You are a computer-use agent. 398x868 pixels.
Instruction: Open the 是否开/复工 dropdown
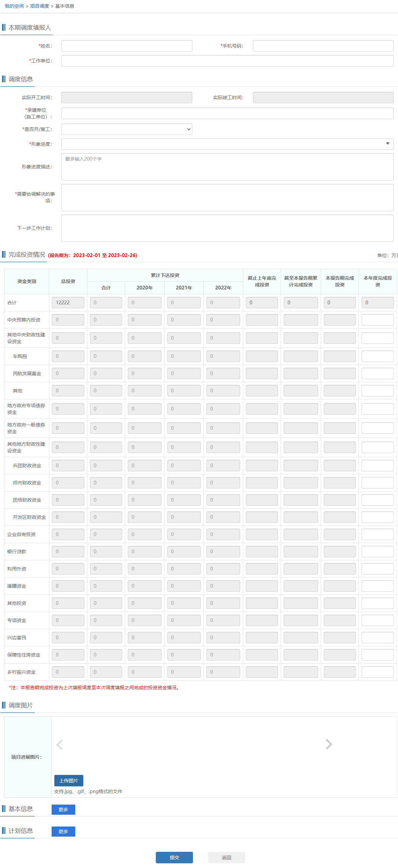(126, 129)
